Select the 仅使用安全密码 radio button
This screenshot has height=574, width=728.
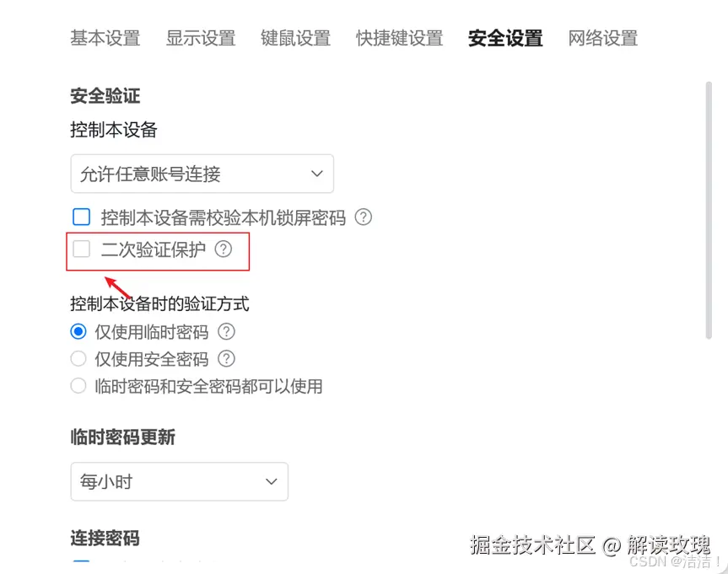pos(78,359)
